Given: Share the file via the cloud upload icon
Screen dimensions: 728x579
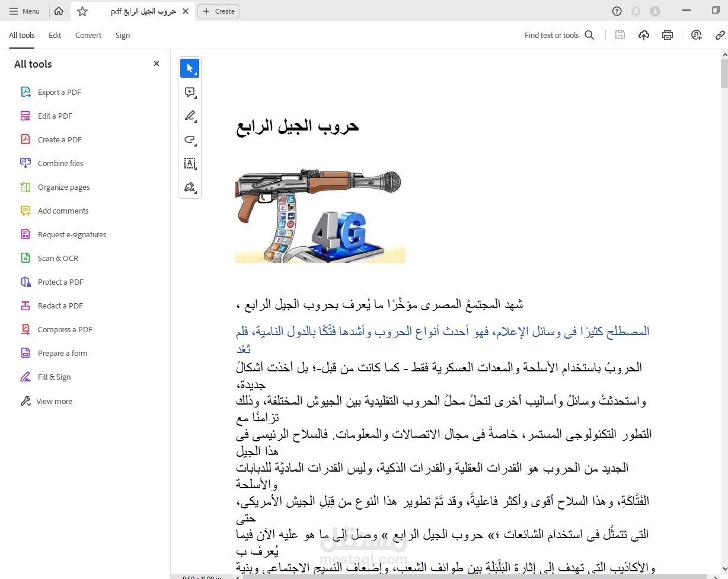Looking at the screenshot, I should tap(643, 35).
